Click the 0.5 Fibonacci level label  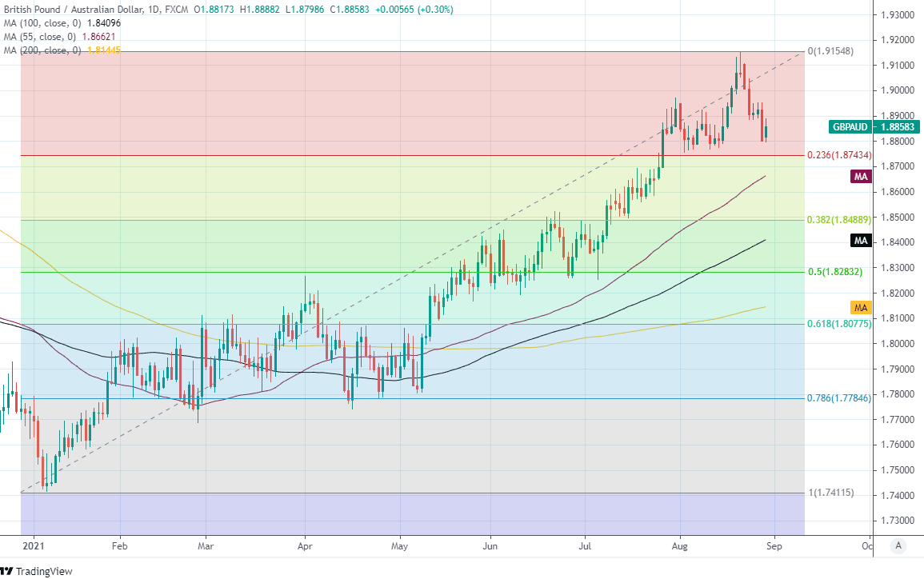(834, 272)
